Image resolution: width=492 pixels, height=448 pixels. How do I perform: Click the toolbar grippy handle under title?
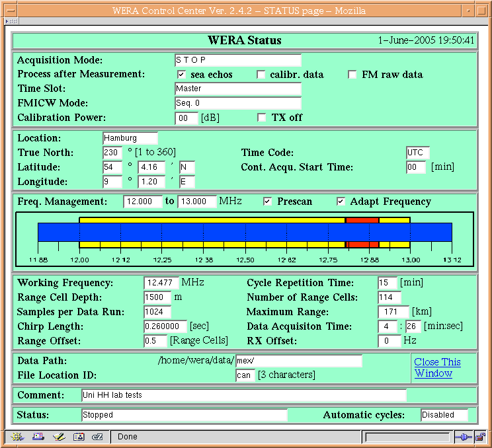point(11,21)
